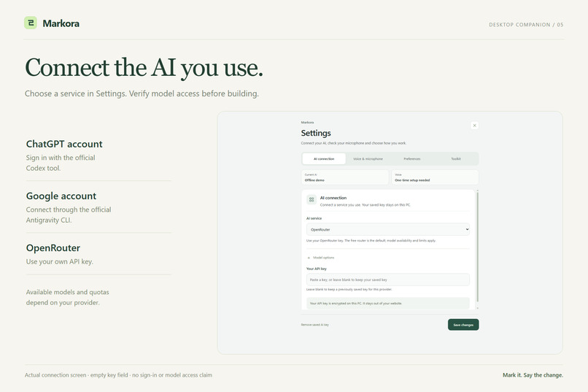The width and height of the screenshot is (588, 392).
Task: Click the OpenRouter heading in left list
Action: point(53,248)
